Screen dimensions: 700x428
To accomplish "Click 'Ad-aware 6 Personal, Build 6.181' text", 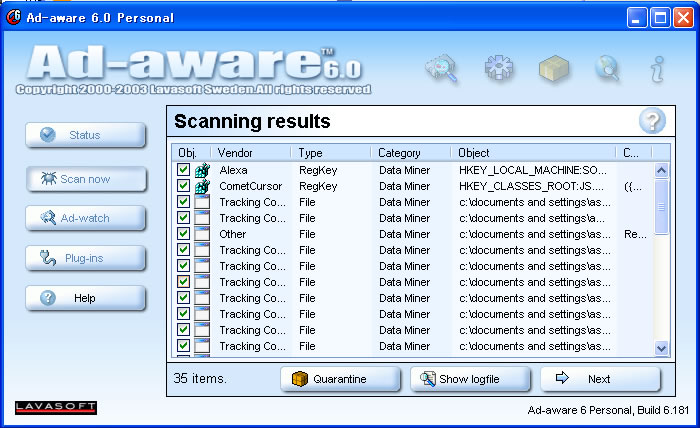I will pos(608,410).
